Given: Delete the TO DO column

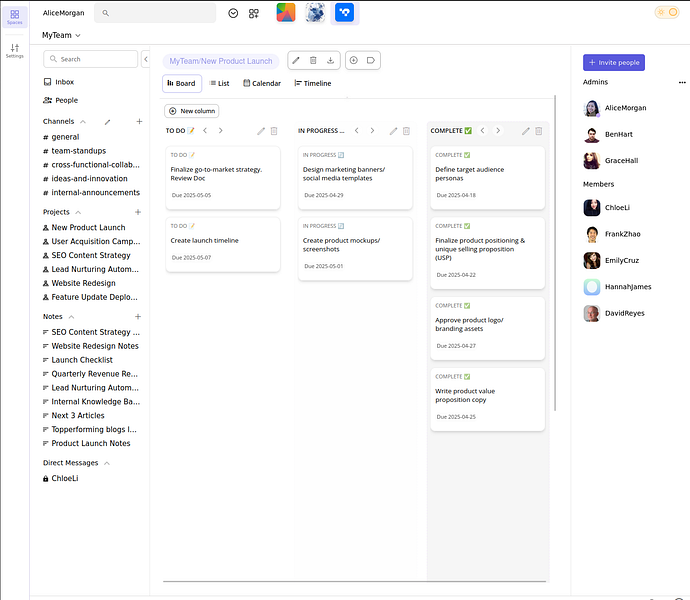Looking at the screenshot, I should pos(274,131).
